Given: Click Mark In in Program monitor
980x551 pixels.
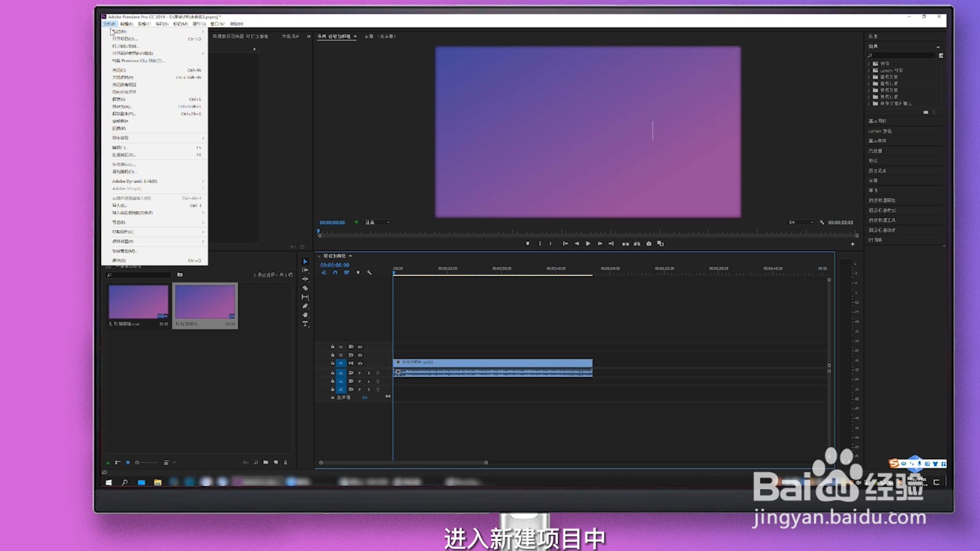Looking at the screenshot, I should pos(540,244).
